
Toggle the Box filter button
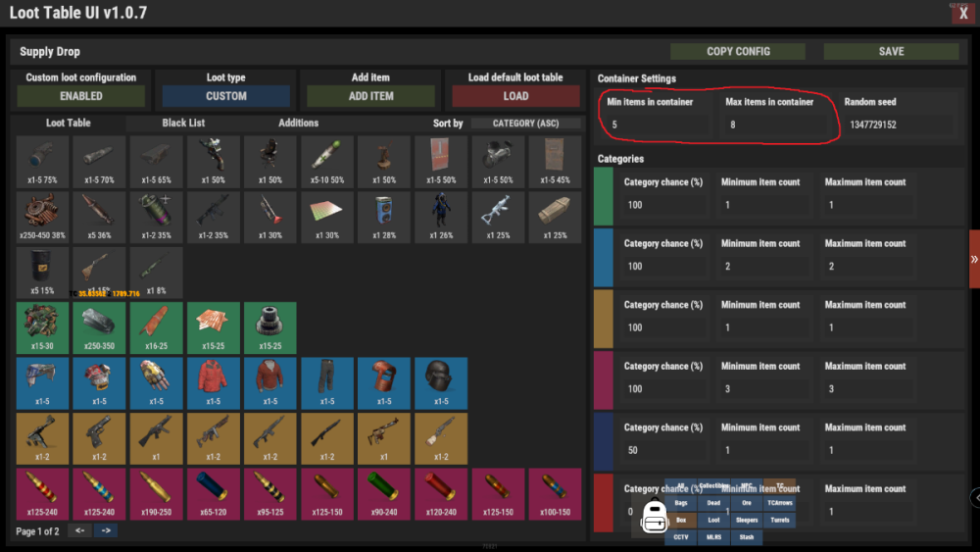[x=680, y=521]
